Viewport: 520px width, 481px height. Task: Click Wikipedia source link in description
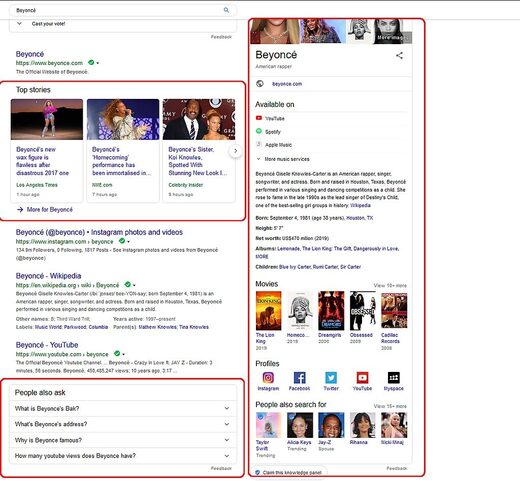click(360, 205)
